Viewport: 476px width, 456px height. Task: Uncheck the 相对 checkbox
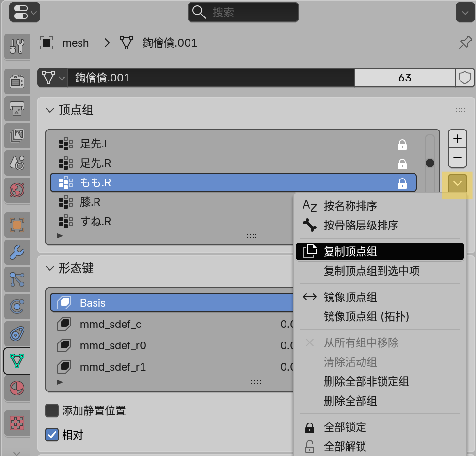(52, 435)
